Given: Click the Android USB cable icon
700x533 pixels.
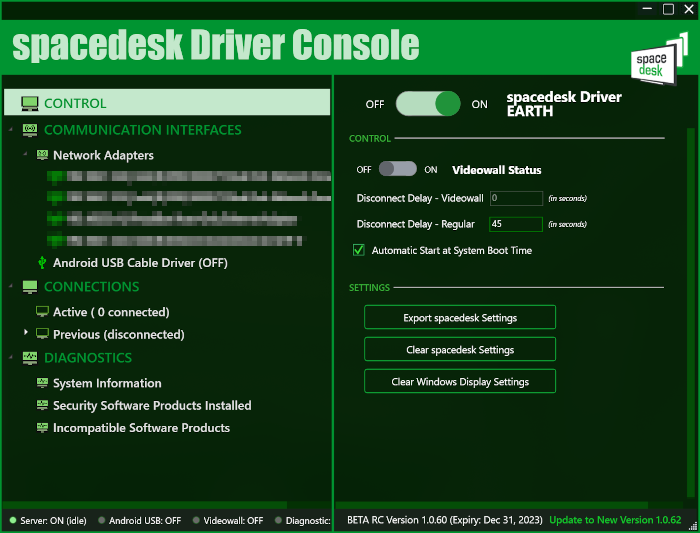Looking at the screenshot, I should 42,262.
